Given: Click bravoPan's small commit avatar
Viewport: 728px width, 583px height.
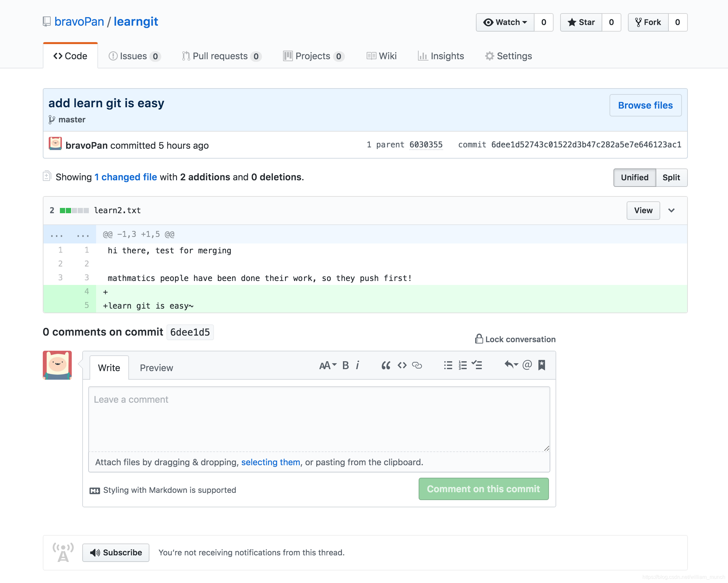Looking at the screenshot, I should click(x=55, y=143).
